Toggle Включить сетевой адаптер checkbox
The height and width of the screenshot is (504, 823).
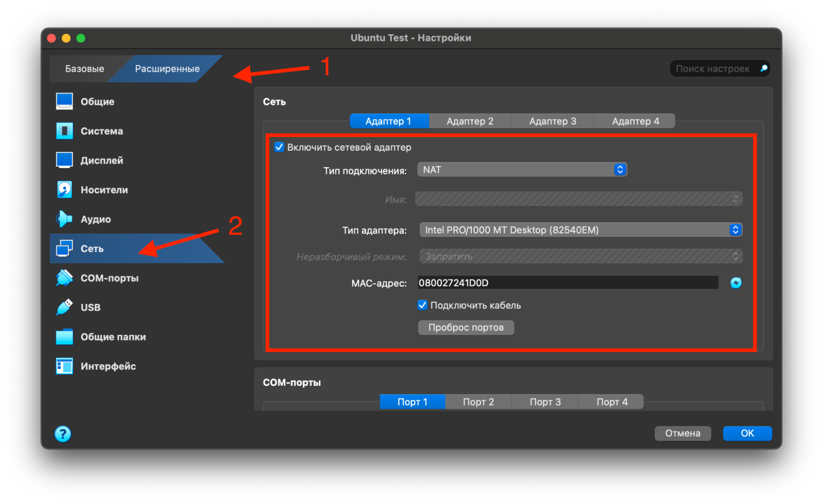[x=279, y=147]
